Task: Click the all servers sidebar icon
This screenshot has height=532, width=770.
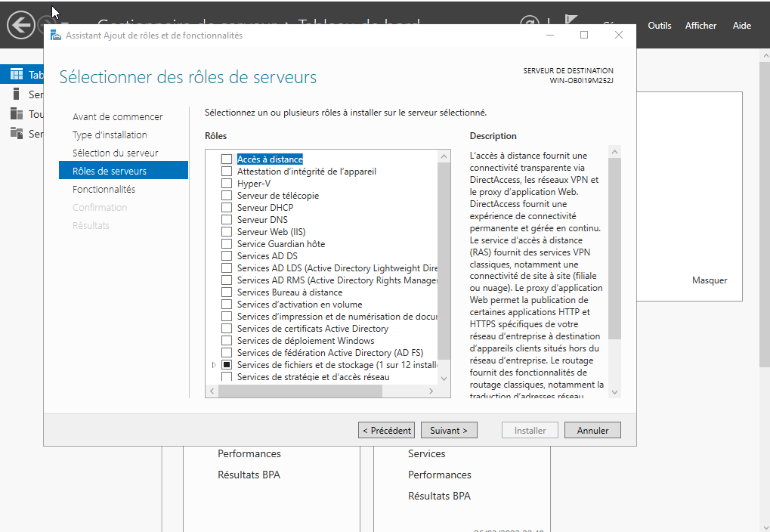Action: tap(16, 114)
